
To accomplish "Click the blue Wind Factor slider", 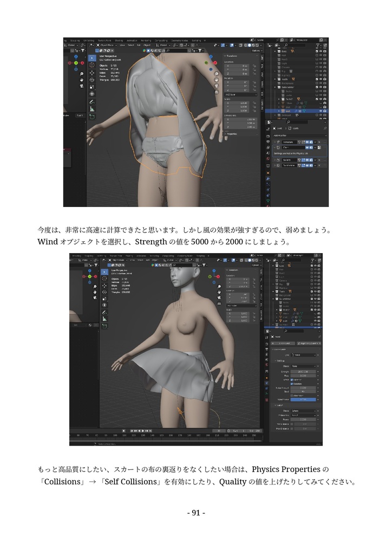I will tap(303, 399).
